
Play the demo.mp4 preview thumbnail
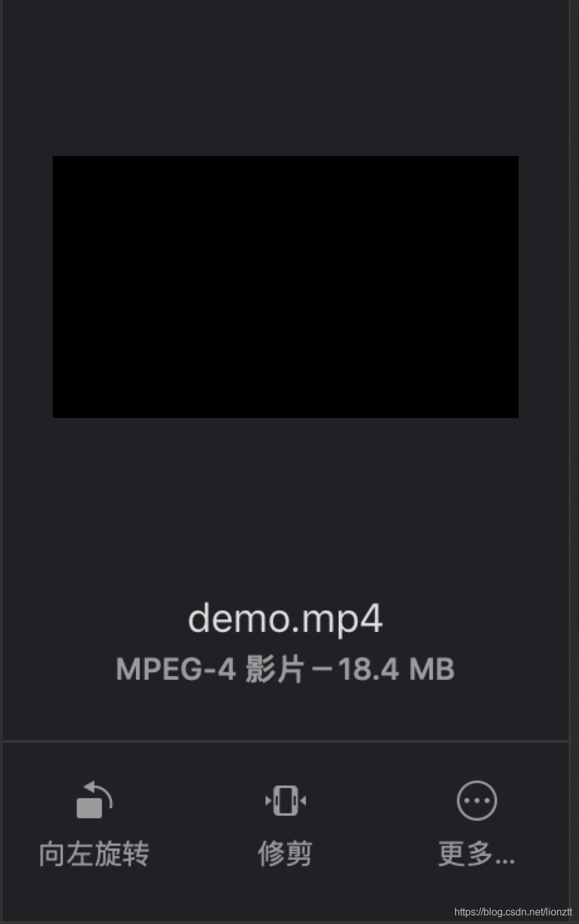(x=285, y=287)
